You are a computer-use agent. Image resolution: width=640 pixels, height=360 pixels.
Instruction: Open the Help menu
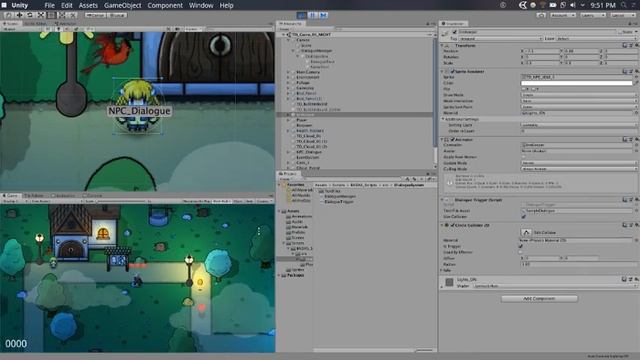(227, 5)
